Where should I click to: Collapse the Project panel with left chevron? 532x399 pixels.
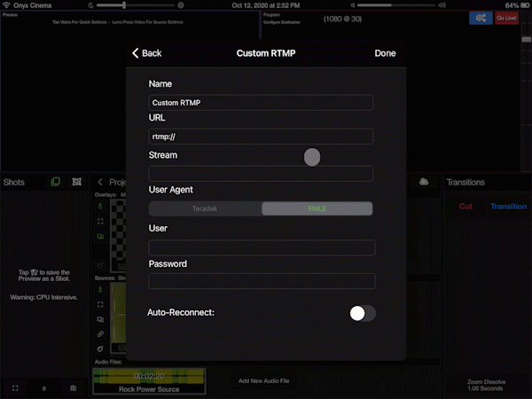click(100, 182)
